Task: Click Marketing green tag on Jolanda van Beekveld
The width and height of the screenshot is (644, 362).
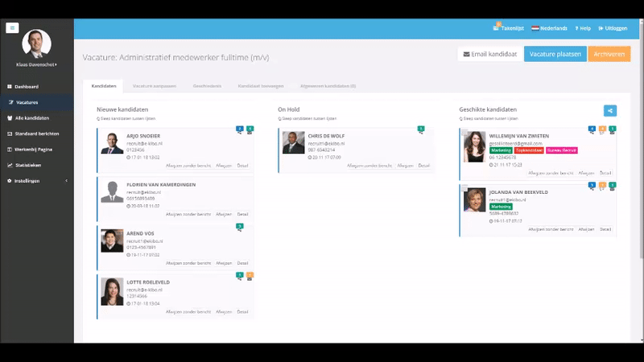Action: pyautogui.click(x=501, y=207)
